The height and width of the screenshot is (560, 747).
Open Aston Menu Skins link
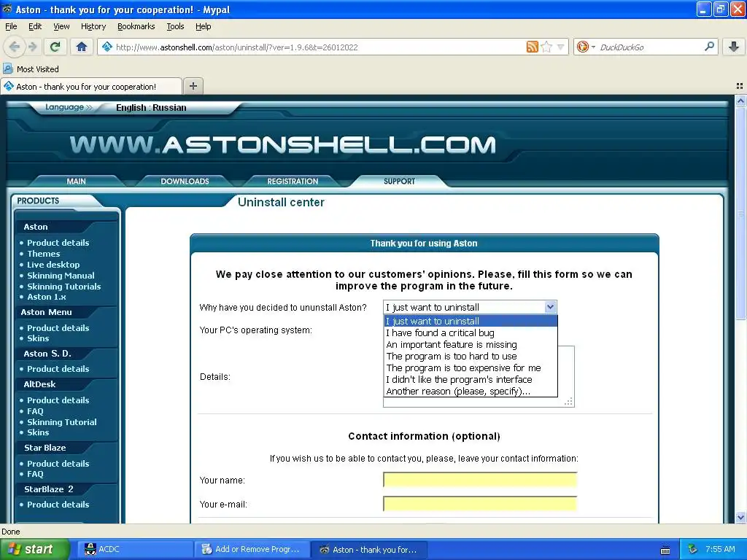coord(38,338)
